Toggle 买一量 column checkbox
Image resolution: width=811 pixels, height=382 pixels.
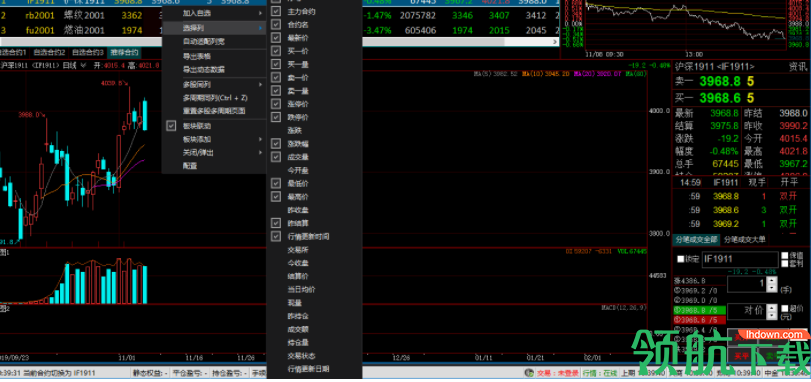click(276, 64)
